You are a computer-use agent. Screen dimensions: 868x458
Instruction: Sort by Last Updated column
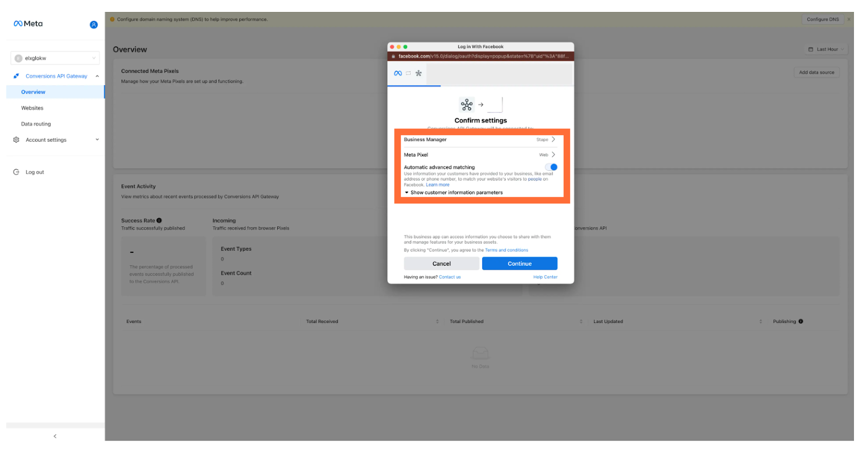pyautogui.click(x=761, y=321)
